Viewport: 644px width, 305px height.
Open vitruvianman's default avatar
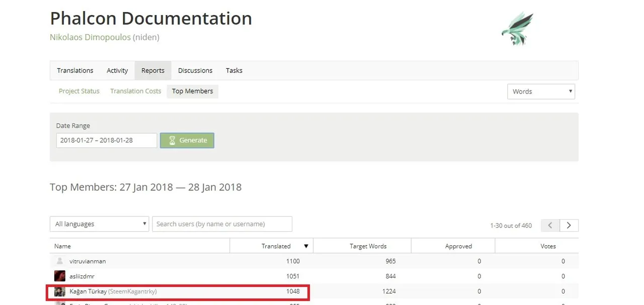(x=60, y=261)
